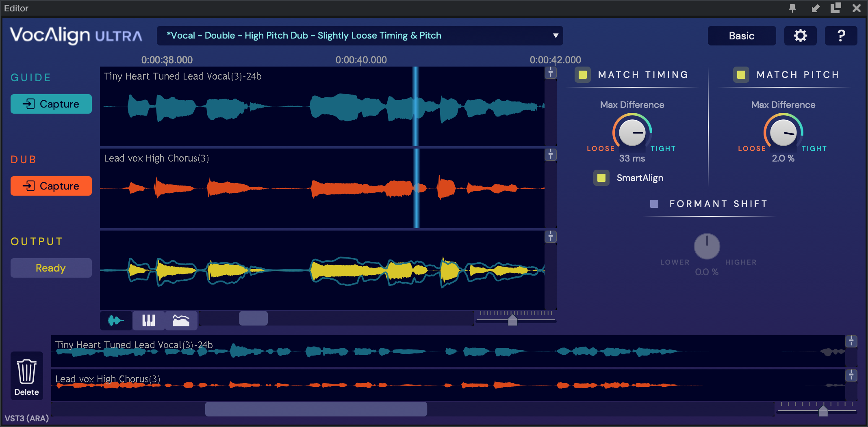Adjust vertical zoom on Guide waveform
Screen dimensions: 868x427
pos(551,73)
